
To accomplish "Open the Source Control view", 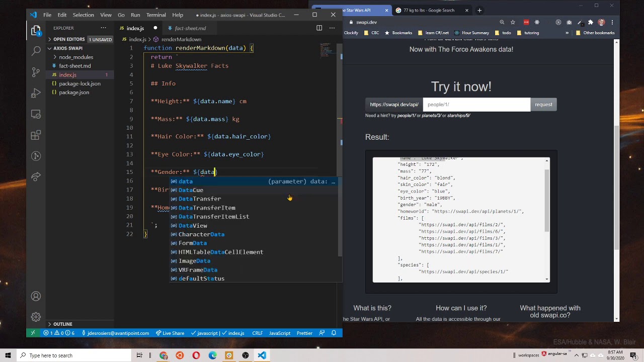I will [x=36, y=71].
